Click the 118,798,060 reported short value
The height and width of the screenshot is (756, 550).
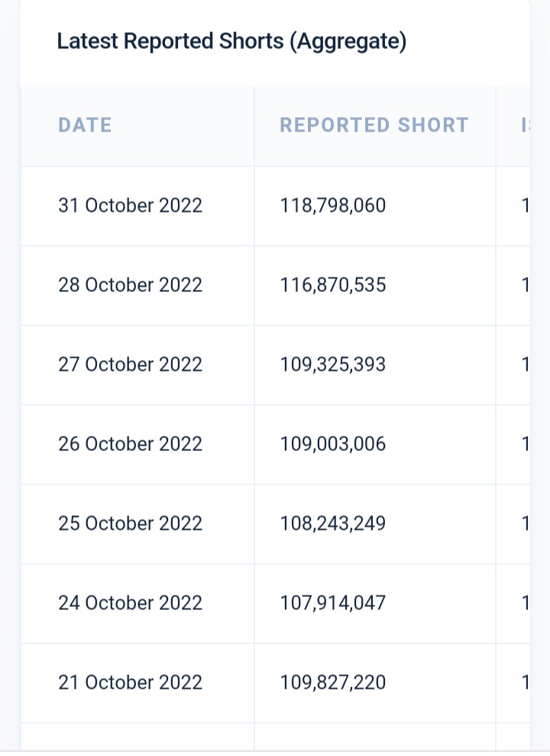(332, 206)
